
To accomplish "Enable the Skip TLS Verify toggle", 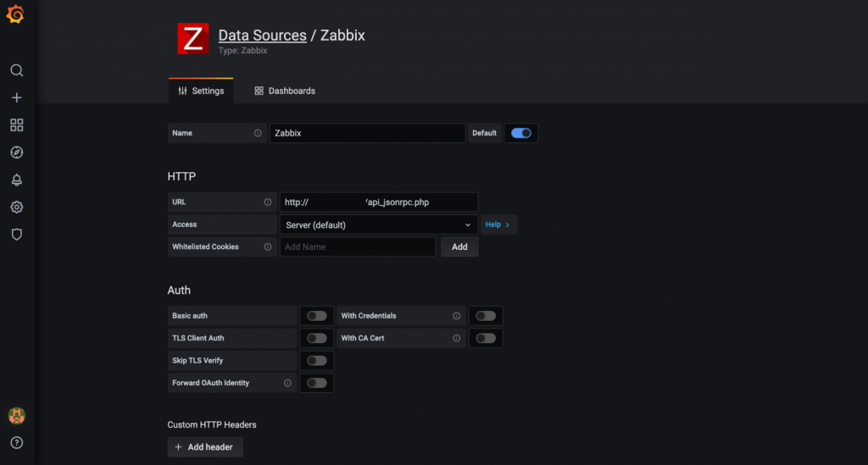I will coord(316,361).
